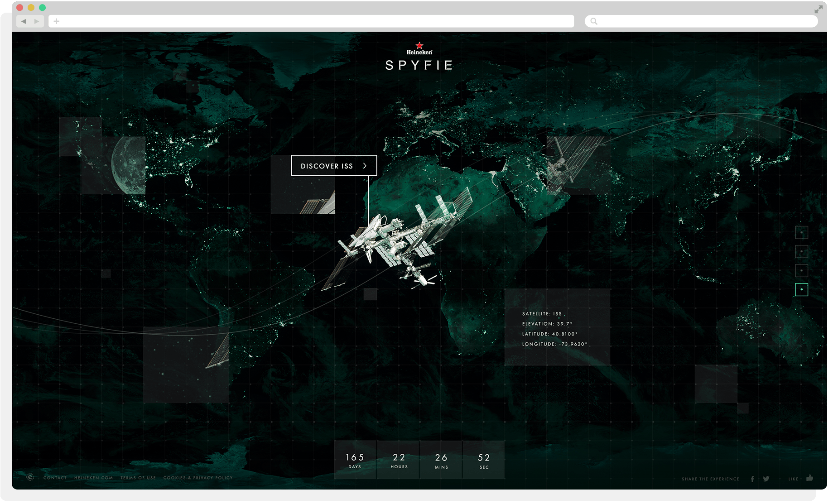Click the 52 Sec countdown box
Viewport: 838px width, 504px height.
(x=484, y=460)
